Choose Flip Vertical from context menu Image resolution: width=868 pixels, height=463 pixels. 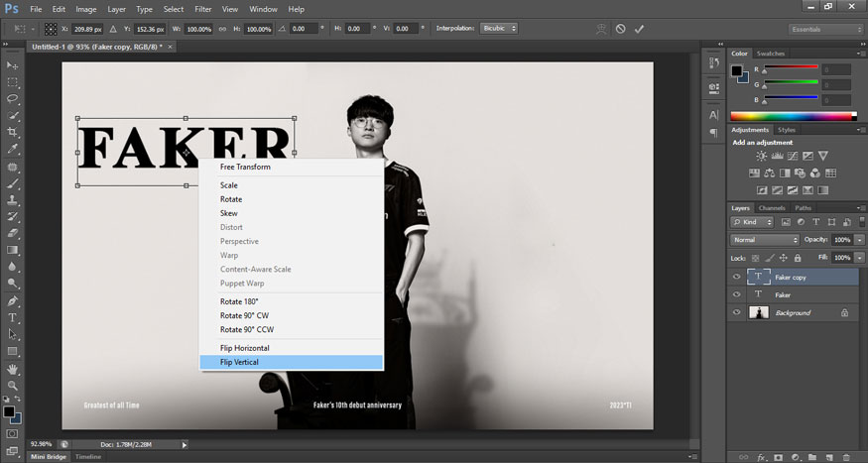click(292, 362)
